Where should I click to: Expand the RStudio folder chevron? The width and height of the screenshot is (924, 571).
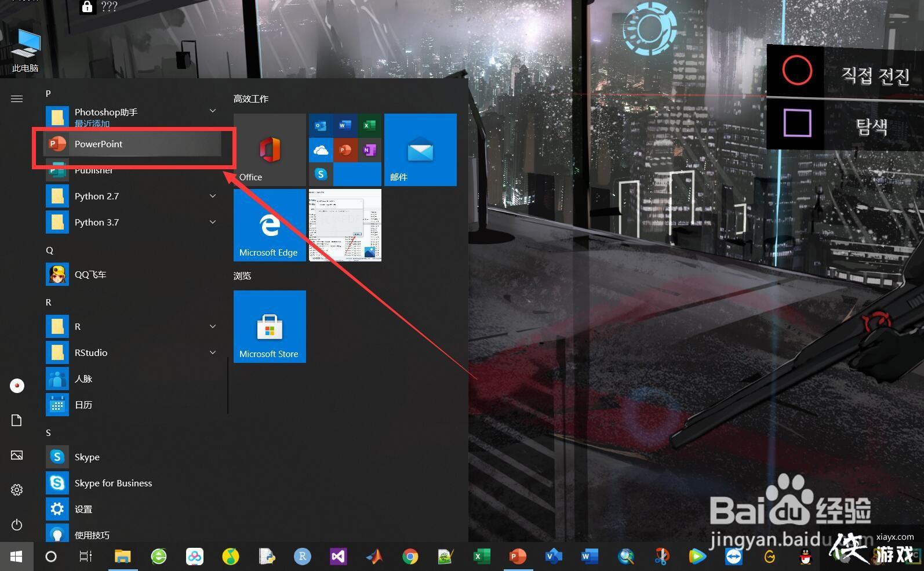coord(213,352)
